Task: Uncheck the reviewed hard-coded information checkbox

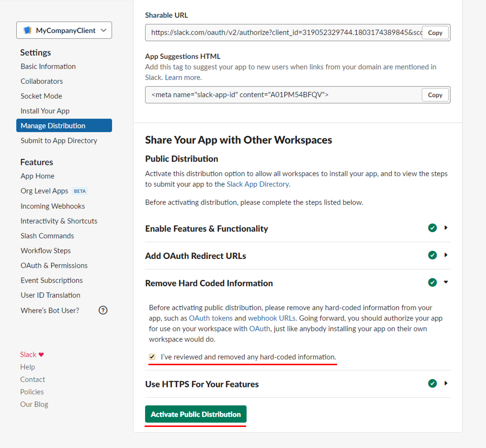Action: (152, 357)
